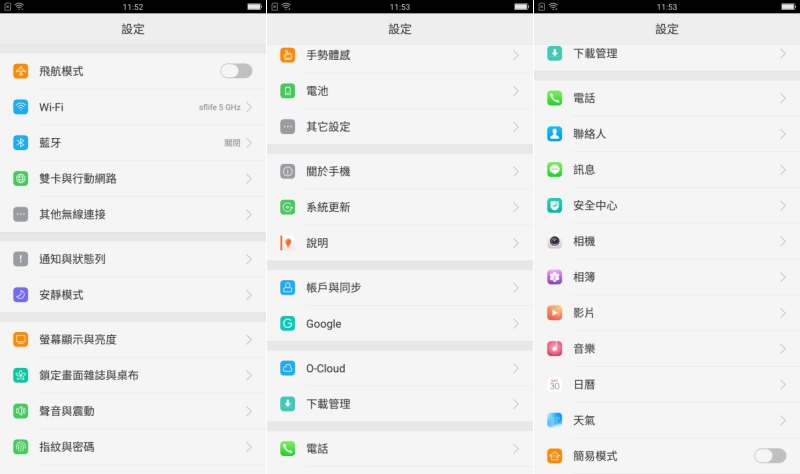800x474 pixels.
Task: Tap the 'sflife 5 GHz' network name
Action: [219, 107]
